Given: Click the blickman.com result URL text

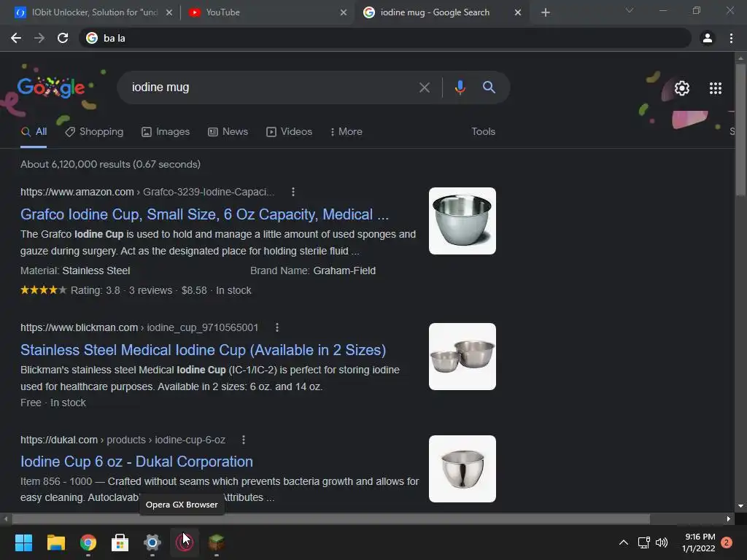Looking at the screenshot, I should pos(139,327).
